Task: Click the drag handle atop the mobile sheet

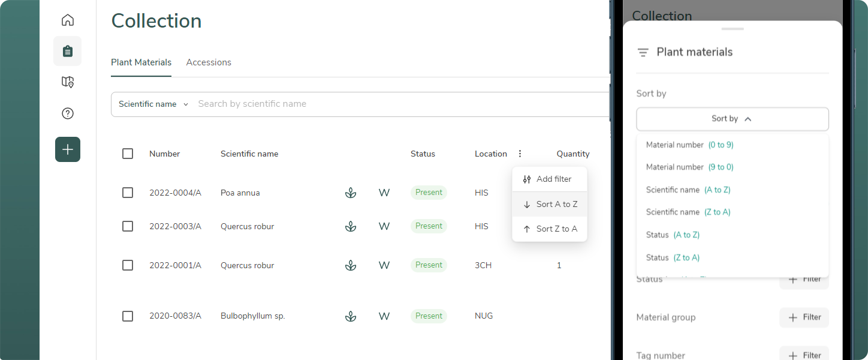Action: click(733, 29)
